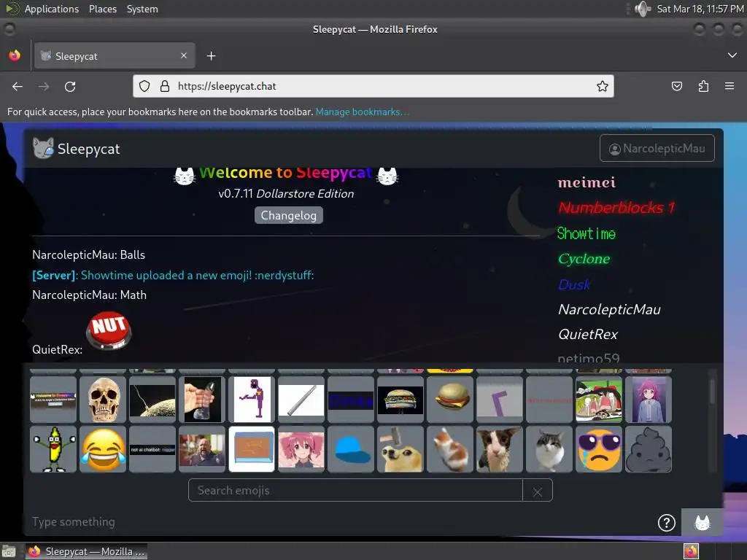Select the crying sunglasses face emoji
Image resolution: width=747 pixels, height=560 pixels.
(599, 449)
